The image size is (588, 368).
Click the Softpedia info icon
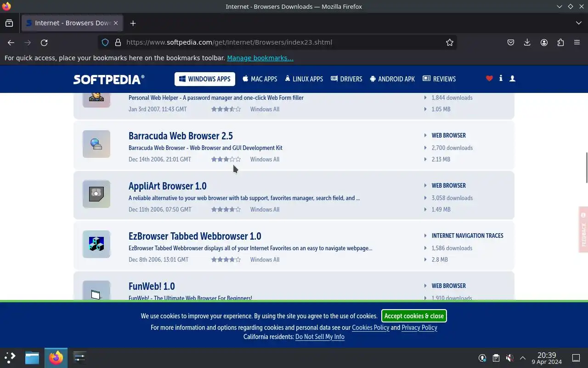pos(501,79)
